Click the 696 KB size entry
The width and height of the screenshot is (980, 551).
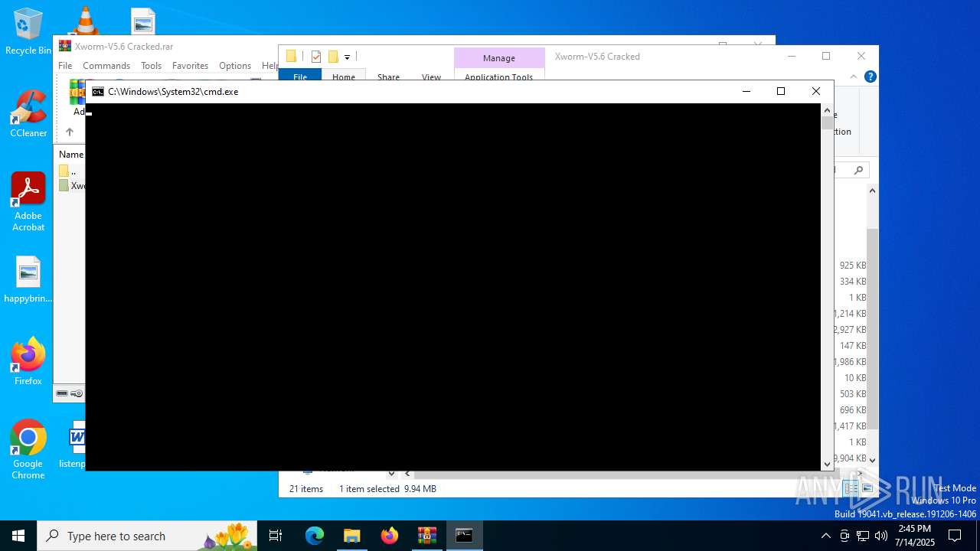tap(852, 410)
